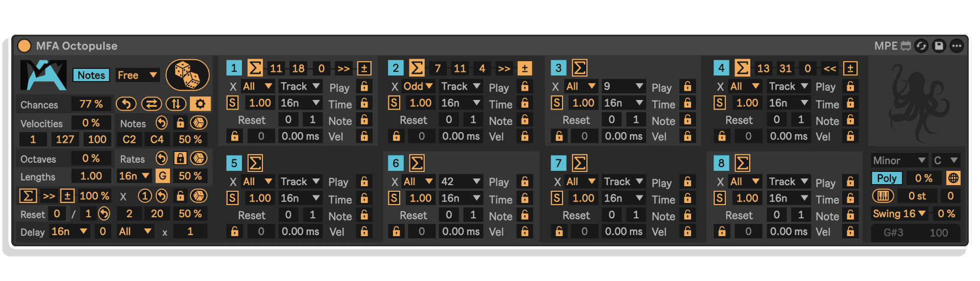Open the Swing 16 dropdown

tap(899, 214)
